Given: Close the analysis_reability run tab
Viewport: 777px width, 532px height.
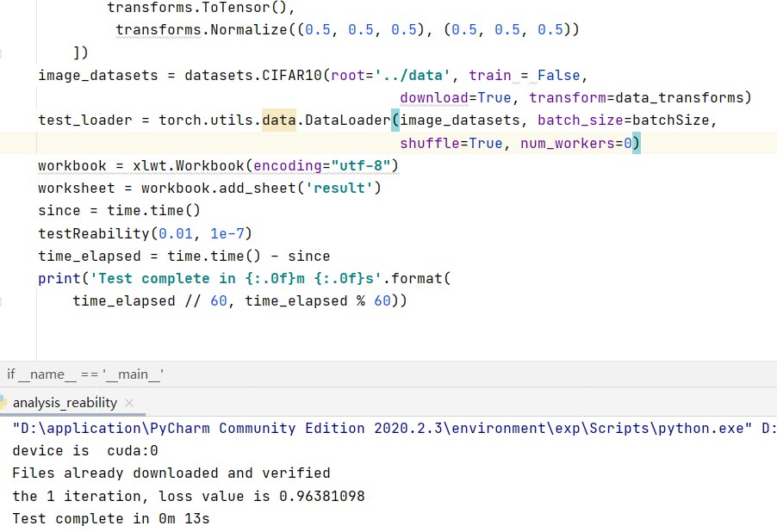Looking at the screenshot, I should [129, 403].
